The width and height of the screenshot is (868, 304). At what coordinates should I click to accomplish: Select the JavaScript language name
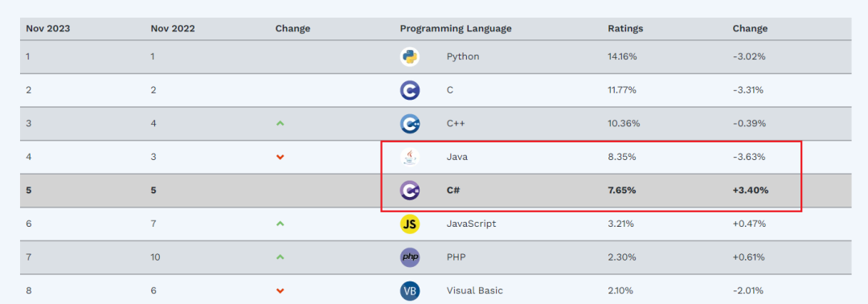coord(471,224)
